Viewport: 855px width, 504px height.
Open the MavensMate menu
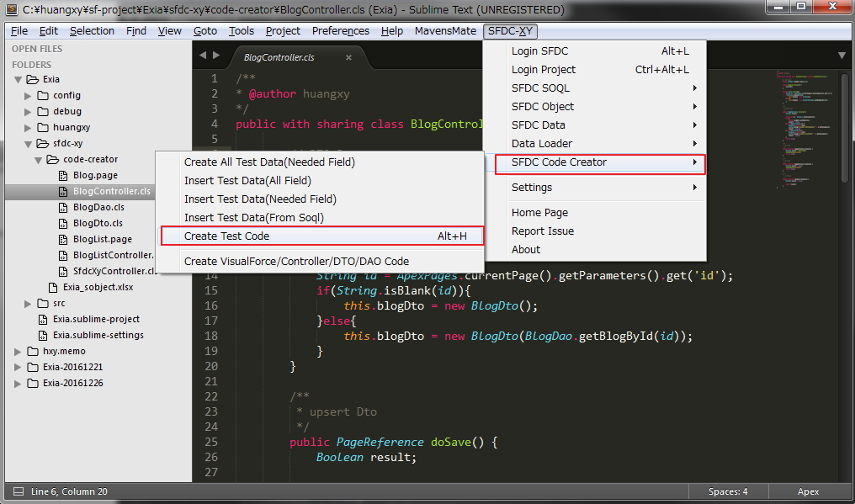coord(445,31)
